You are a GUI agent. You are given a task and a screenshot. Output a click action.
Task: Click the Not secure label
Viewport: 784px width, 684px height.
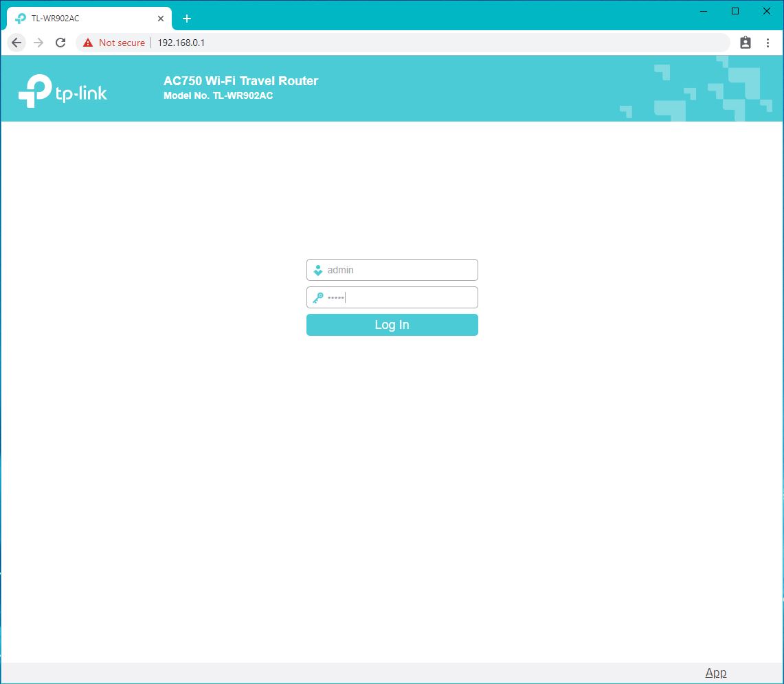coord(122,43)
